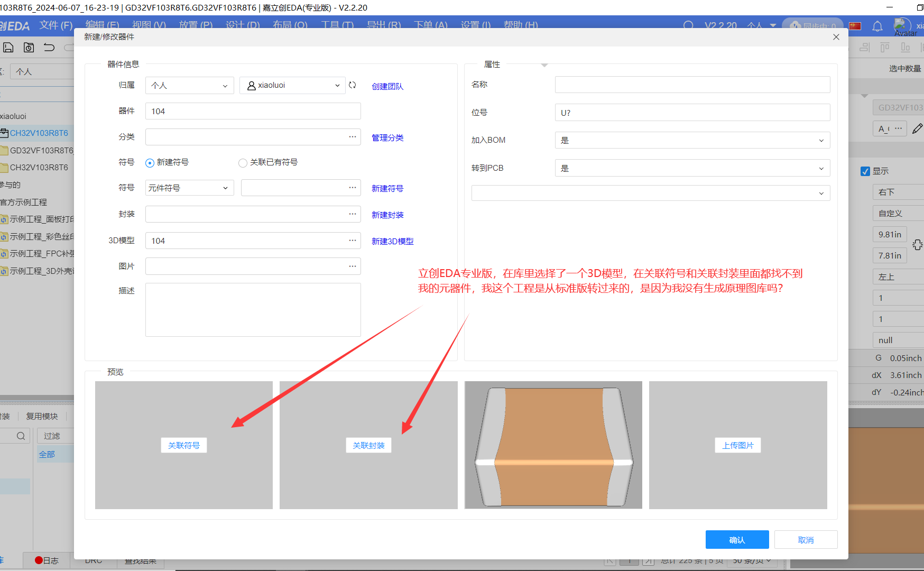Expand the 转到PCB dropdown
924x571 pixels.
pyautogui.click(x=692, y=168)
